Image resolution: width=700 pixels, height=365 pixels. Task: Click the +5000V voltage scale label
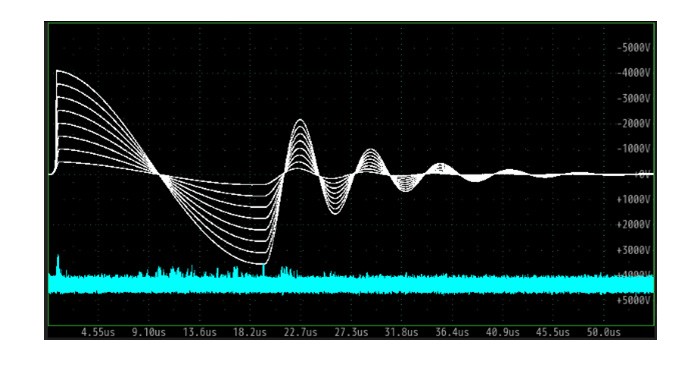pos(633,301)
